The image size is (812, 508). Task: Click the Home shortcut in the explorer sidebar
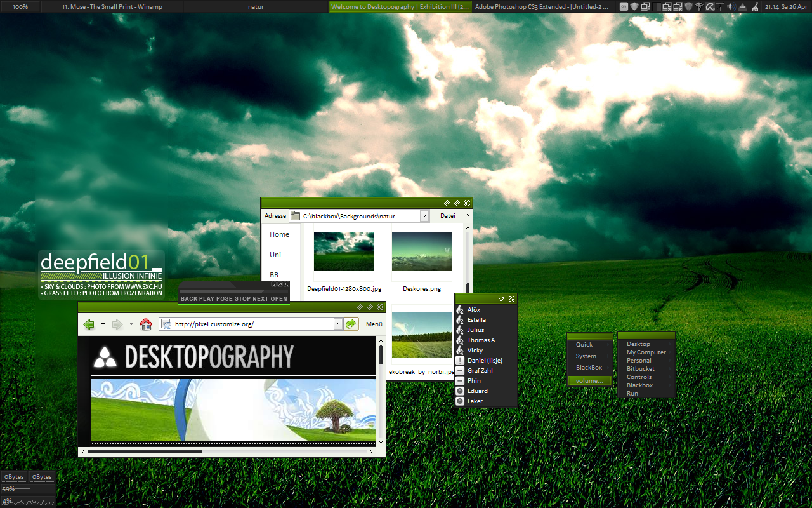[x=279, y=234]
